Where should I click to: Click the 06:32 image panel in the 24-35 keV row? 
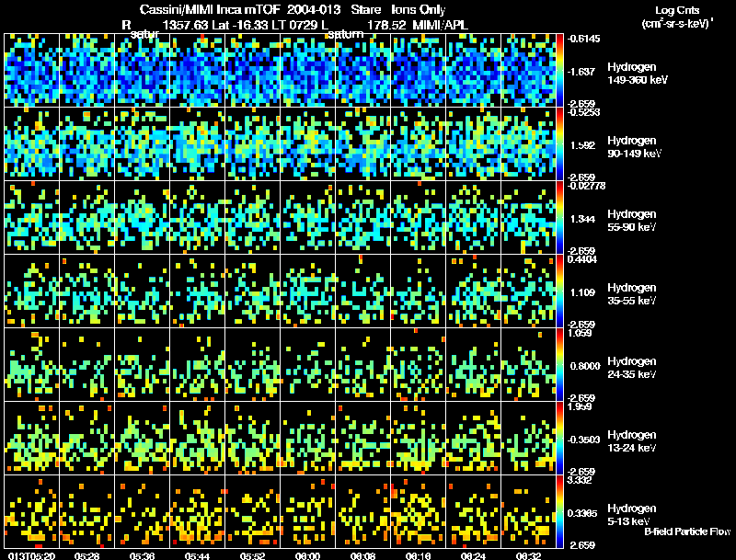[x=528, y=364]
